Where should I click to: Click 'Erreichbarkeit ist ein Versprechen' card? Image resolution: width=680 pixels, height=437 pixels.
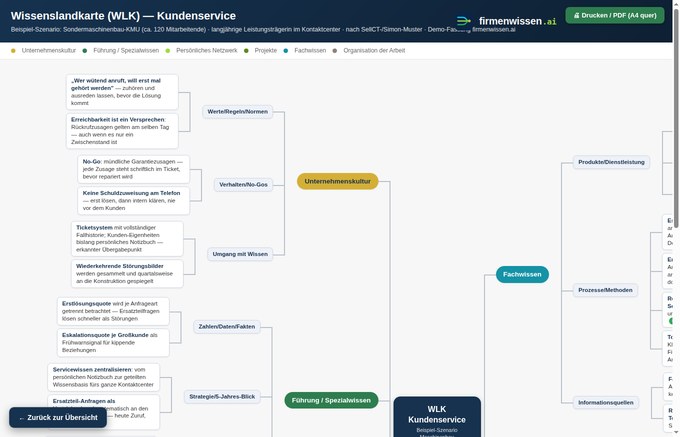tap(122, 131)
